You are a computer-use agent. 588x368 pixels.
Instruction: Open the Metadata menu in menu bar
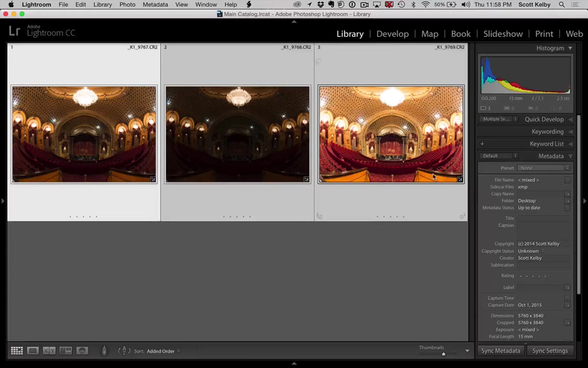(x=155, y=4)
